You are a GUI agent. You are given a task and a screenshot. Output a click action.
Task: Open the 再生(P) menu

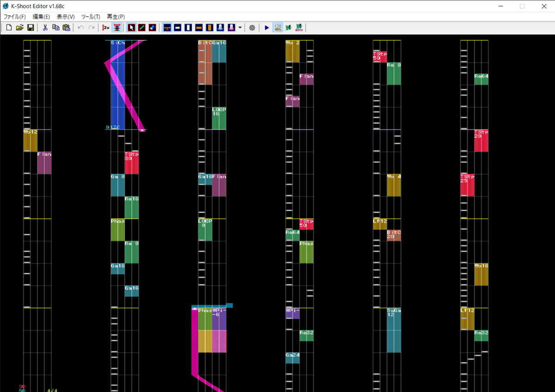(x=116, y=17)
